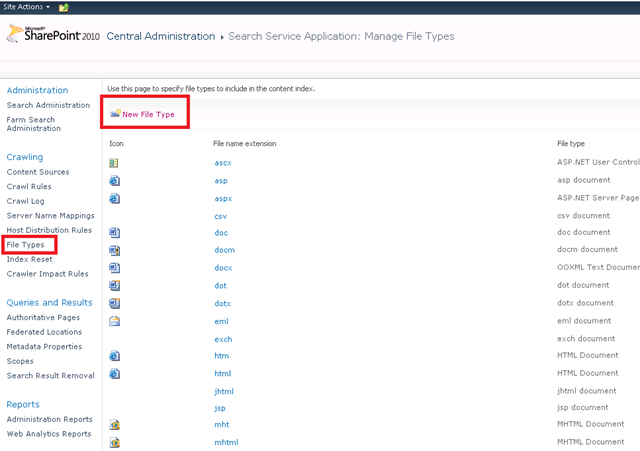This screenshot has width=640, height=451.
Task: Navigate to Content Sources
Action: tap(38, 172)
